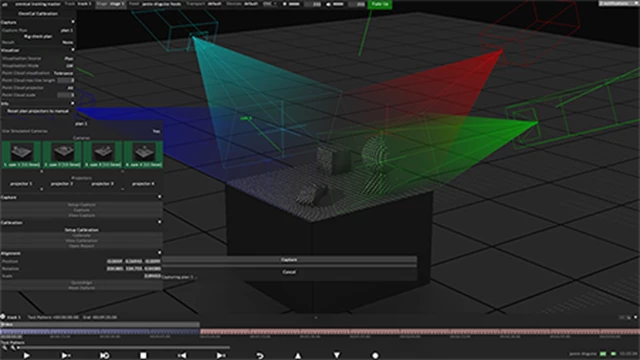Open the Transport selector in the top bar
Viewport: 640px width, 360px height.
[204, 4]
